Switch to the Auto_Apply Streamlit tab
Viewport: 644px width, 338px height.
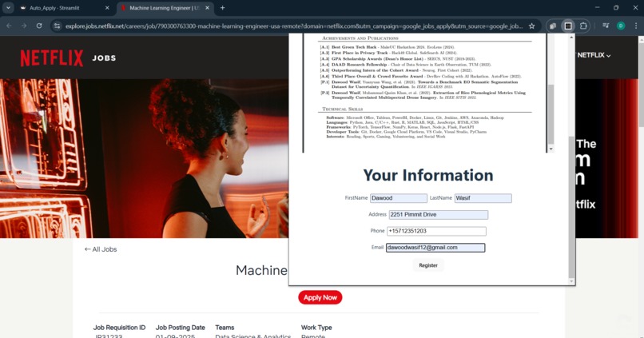66,8
